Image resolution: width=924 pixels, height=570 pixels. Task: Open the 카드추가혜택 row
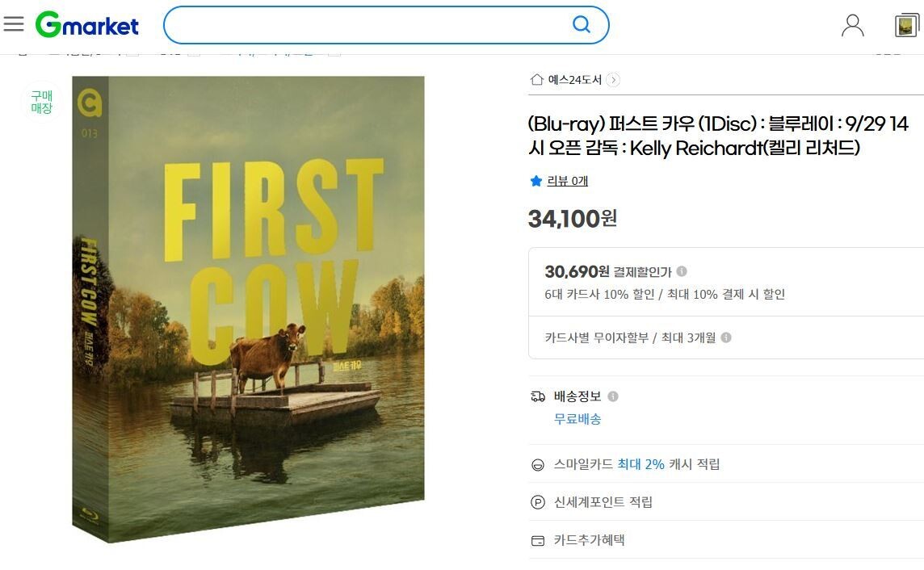[589, 540]
